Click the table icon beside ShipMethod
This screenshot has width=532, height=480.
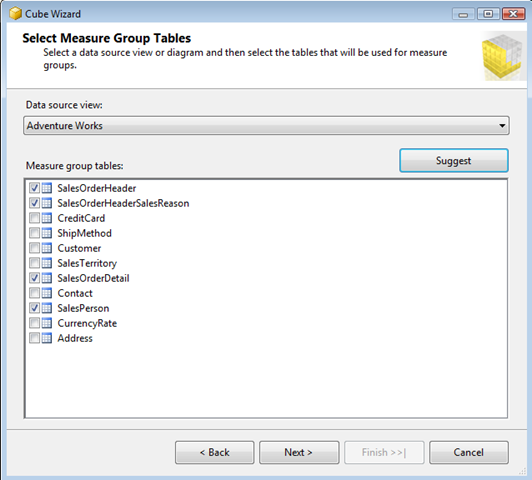(x=47, y=233)
